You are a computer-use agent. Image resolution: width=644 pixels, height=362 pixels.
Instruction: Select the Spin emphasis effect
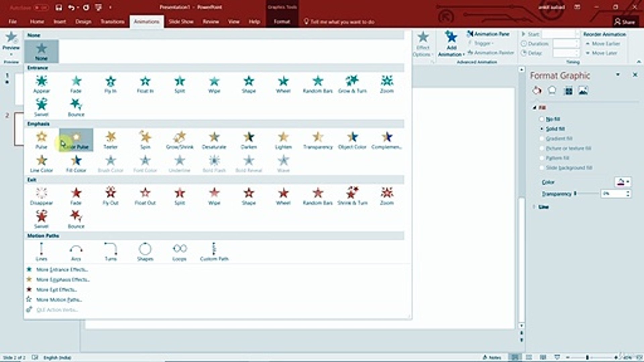pos(145,140)
